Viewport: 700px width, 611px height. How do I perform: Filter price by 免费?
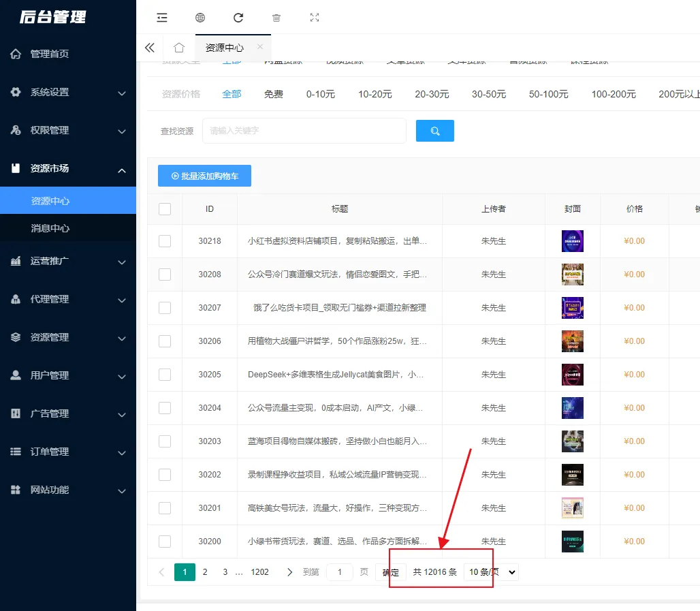(274, 94)
